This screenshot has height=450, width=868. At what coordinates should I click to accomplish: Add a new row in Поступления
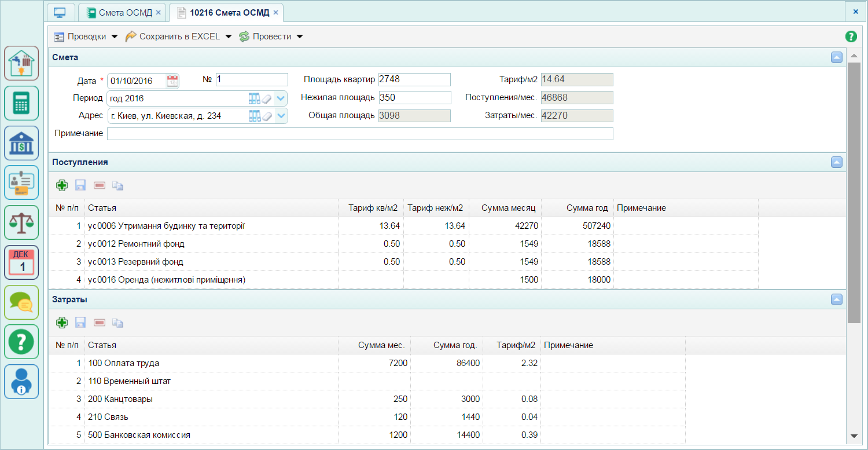click(x=62, y=185)
